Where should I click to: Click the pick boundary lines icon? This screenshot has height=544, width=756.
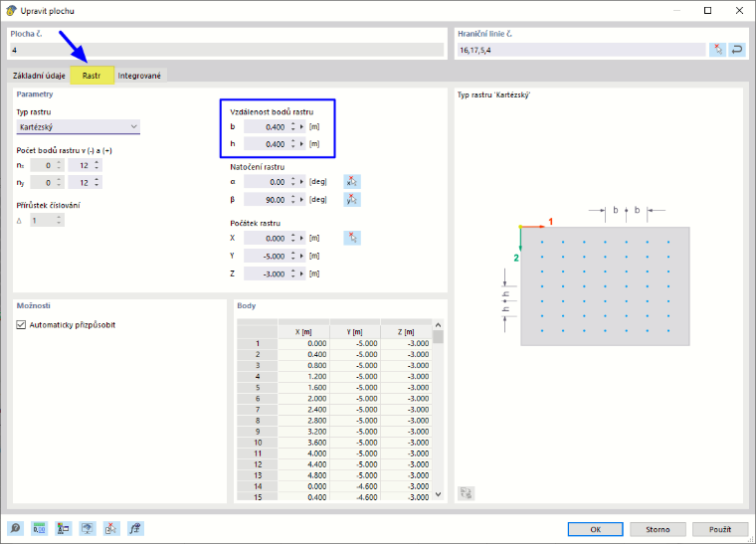(717, 50)
